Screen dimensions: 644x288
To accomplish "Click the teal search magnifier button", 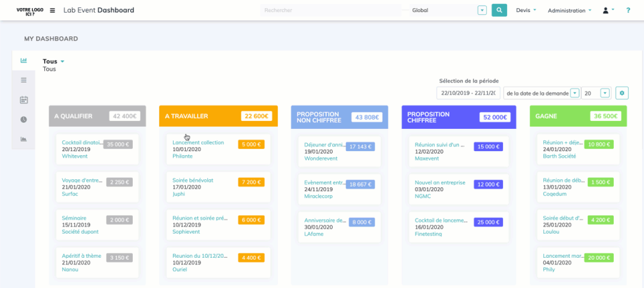I will (499, 10).
